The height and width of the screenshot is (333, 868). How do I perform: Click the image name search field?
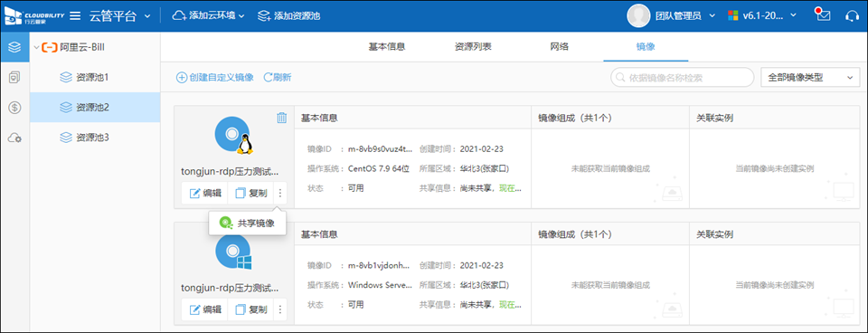click(x=682, y=78)
